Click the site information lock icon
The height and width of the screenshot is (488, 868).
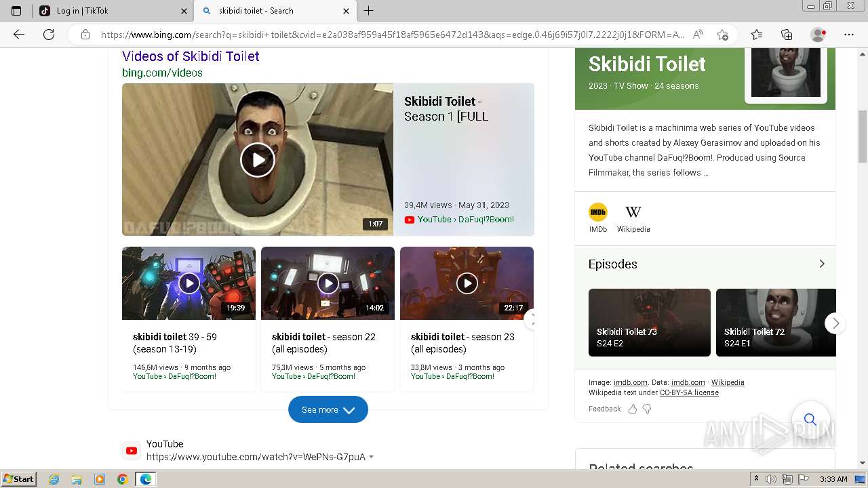tap(85, 35)
